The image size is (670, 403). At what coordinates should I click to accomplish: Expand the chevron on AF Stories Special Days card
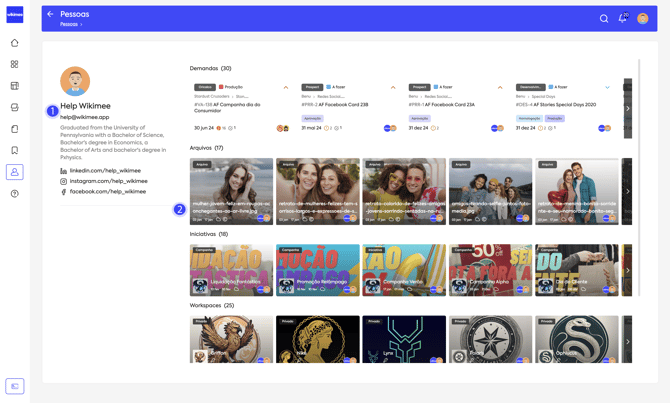(607, 88)
